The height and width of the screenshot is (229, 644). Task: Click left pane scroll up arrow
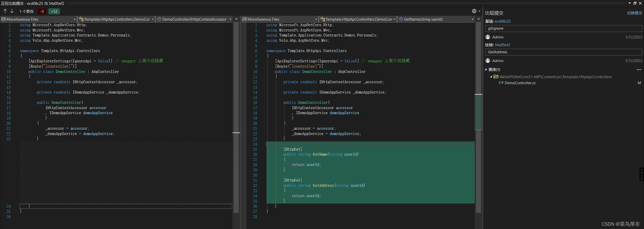click(x=236, y=19)
